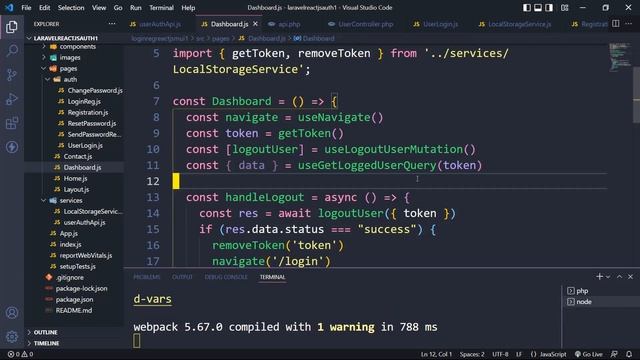
Task: Expand the components folder
Action: (44, 47)
